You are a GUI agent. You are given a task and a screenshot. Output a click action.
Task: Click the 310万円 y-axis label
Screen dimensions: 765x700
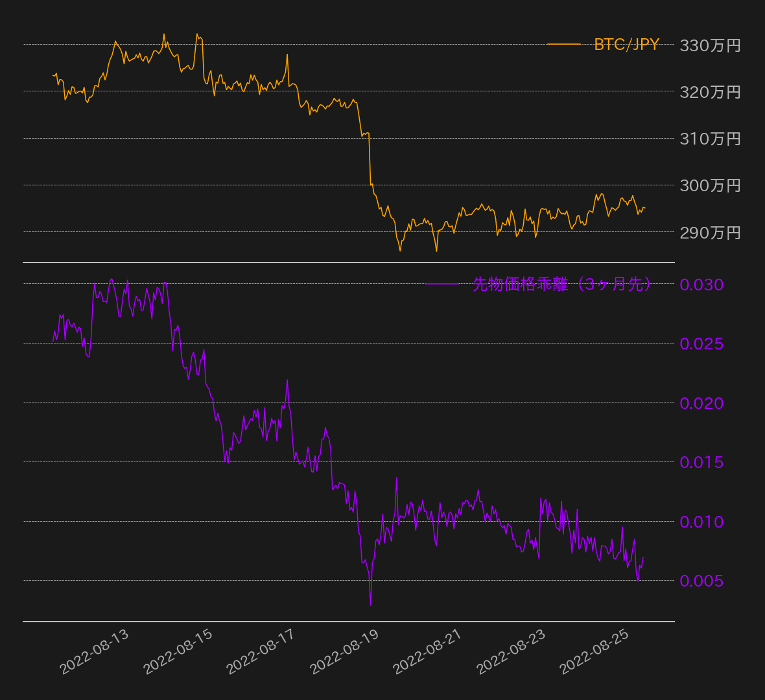710,139
